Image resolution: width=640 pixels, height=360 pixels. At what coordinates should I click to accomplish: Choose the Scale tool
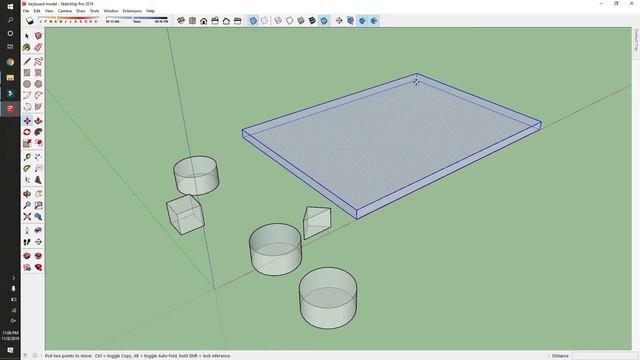(27, 143)
